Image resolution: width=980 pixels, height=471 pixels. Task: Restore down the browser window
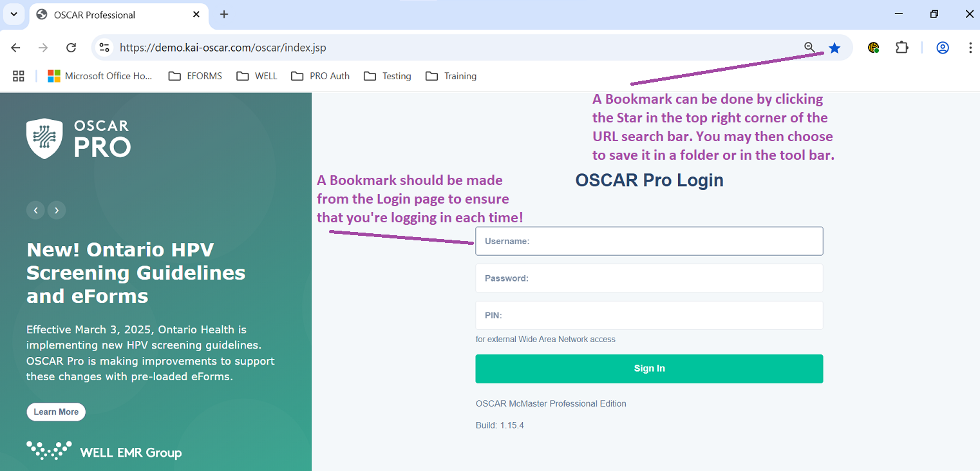tap(934, 14)
